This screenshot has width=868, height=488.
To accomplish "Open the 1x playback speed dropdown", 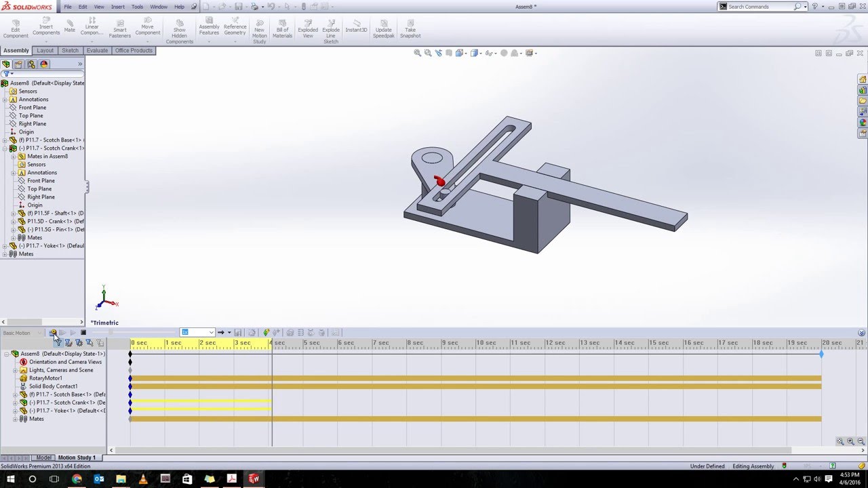I will 212,333.
